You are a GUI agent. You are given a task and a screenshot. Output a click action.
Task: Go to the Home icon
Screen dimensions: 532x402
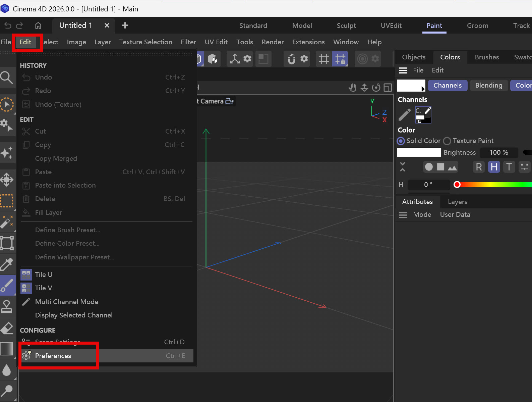pyautogui.click(x=38, y=26)
